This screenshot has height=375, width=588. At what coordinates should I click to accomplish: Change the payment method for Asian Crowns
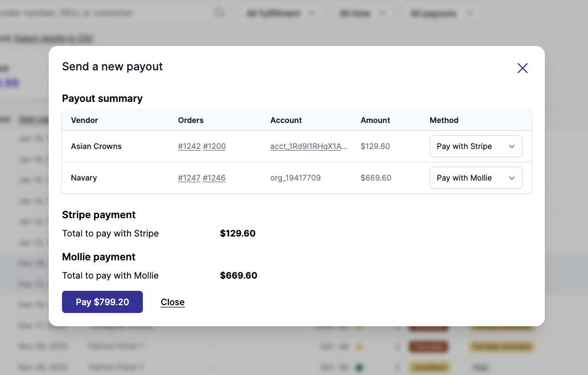pos(476,146)
